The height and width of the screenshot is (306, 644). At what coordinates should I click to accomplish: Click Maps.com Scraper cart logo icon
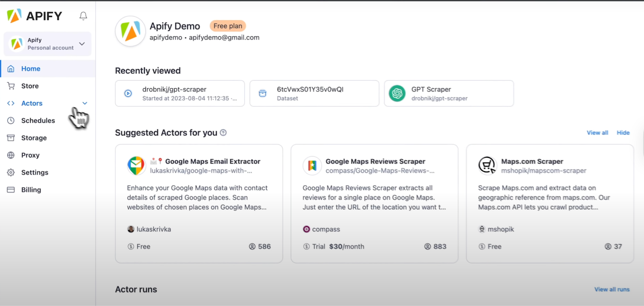coord(487,165)
